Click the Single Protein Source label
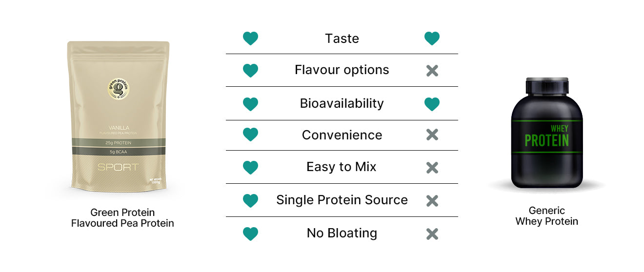The width and height of the screenshot is (644, 272). [x=342, y=200]
